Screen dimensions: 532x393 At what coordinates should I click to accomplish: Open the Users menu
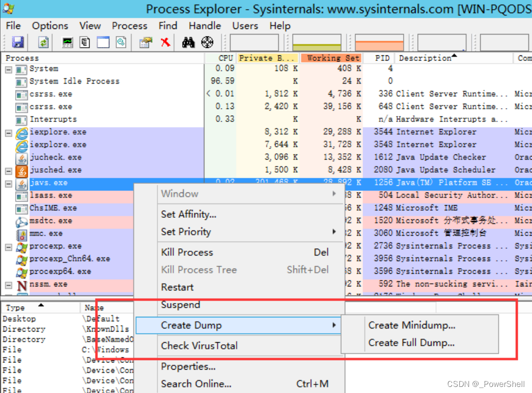coord(245,26)
